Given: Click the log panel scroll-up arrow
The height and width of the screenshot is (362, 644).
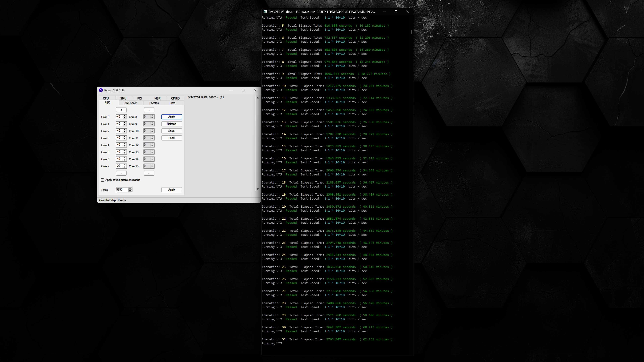Looking at the screenshot, I should (x=257, y=98).
